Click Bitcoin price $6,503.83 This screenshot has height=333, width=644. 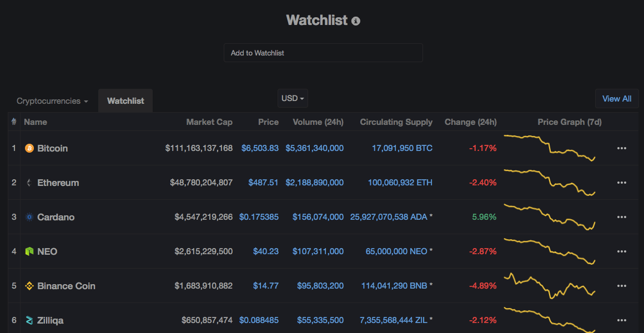click(x=260, y=148)
